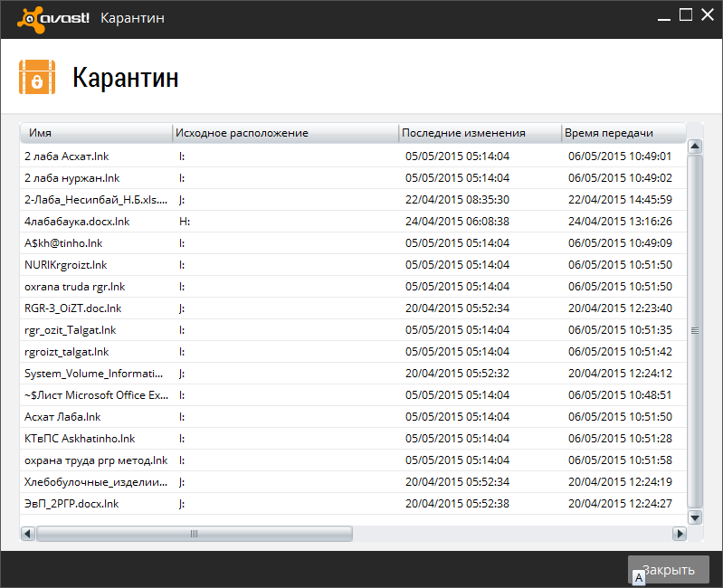This screenshot has height=588, width=723.
Task: Click the vertical scrollbar up arrow
Action: tap(695, 147)
